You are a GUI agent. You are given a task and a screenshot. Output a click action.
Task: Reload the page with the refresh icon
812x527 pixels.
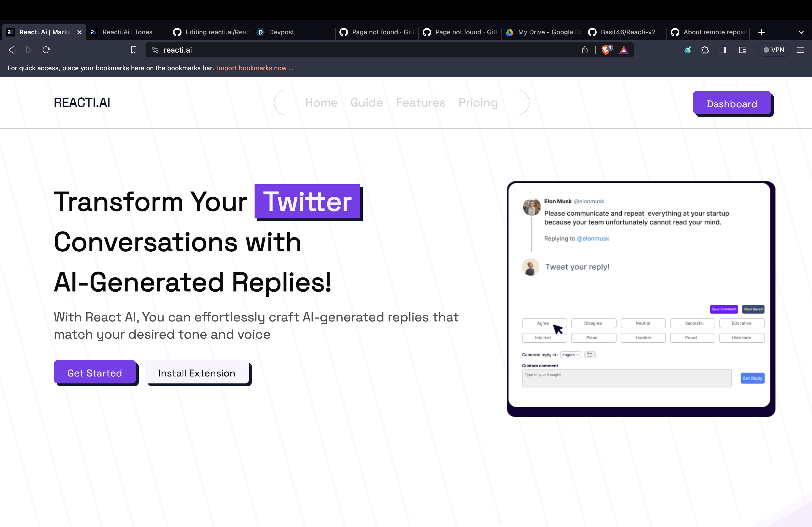point(46,50)
